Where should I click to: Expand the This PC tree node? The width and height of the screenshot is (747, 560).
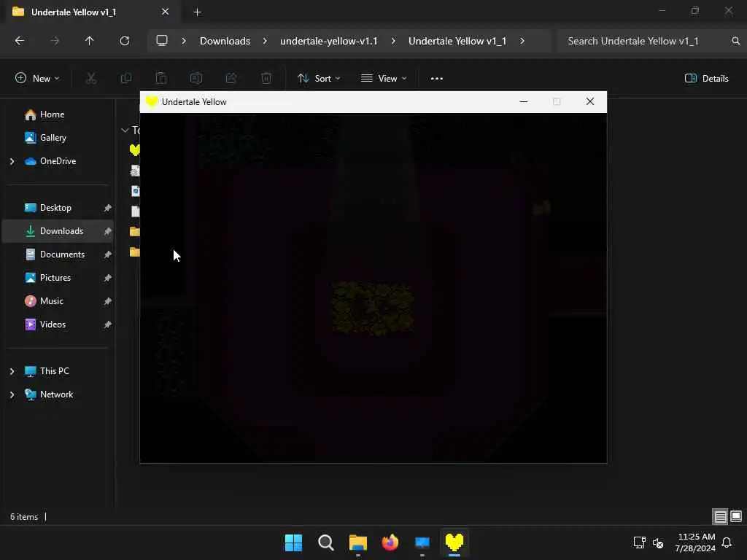[12, 371]
